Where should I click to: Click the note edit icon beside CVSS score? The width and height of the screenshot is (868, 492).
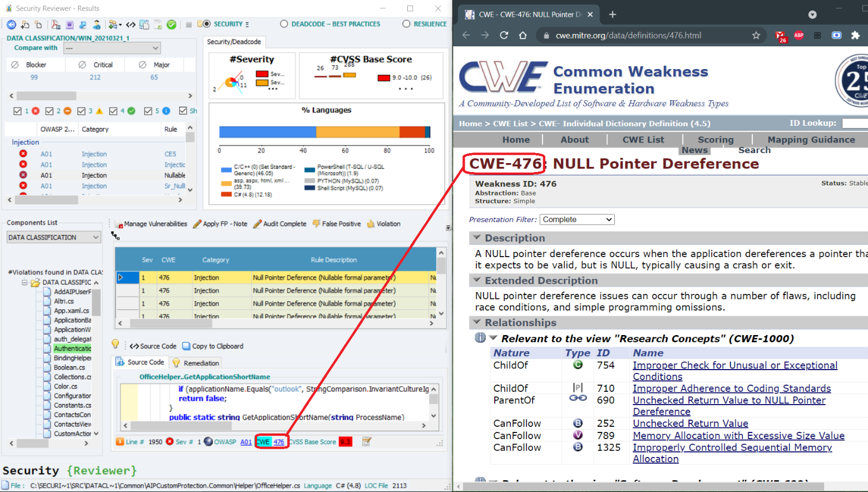click(x=366, y=441)
